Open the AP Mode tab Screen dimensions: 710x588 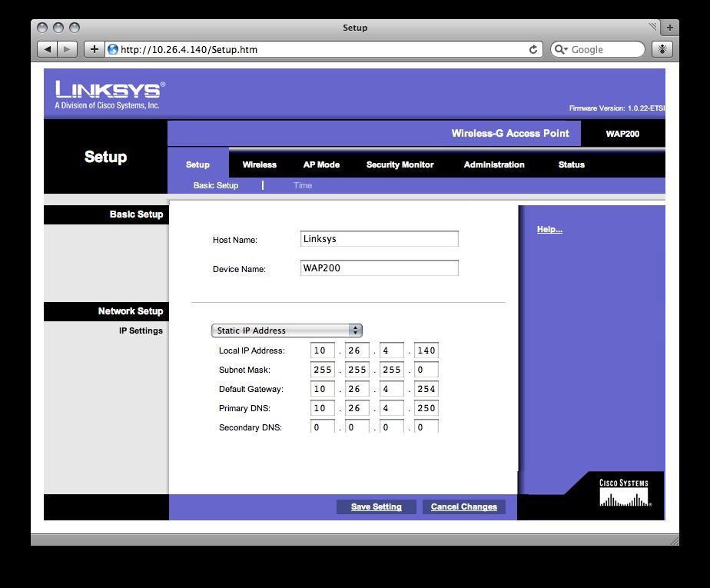pos(321,164)
